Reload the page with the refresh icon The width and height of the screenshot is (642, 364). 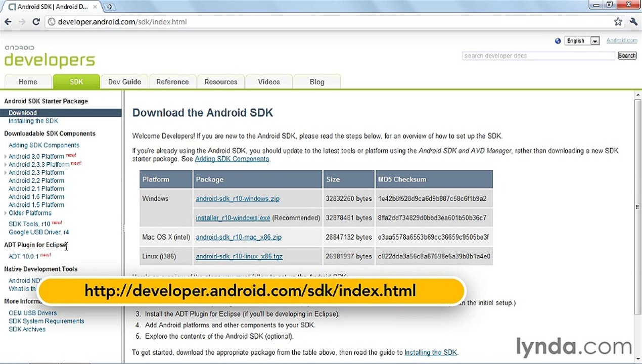pos(36,22)
